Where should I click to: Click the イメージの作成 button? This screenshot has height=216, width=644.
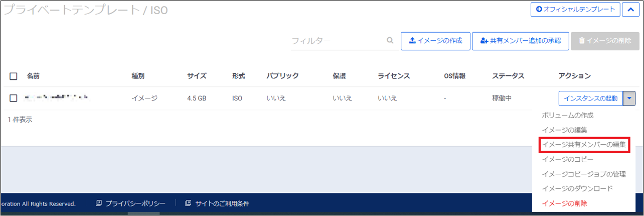point(435,41)
